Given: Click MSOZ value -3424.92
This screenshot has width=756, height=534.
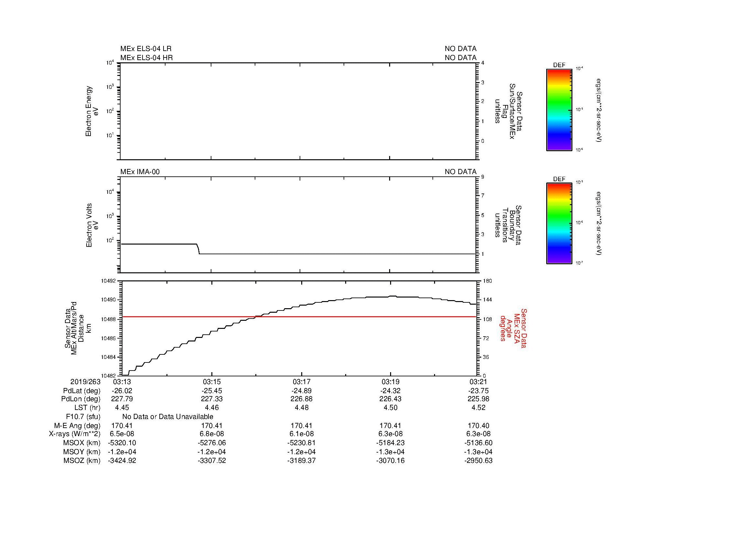Looking at the screenshot, I should [x=122, y=461].
